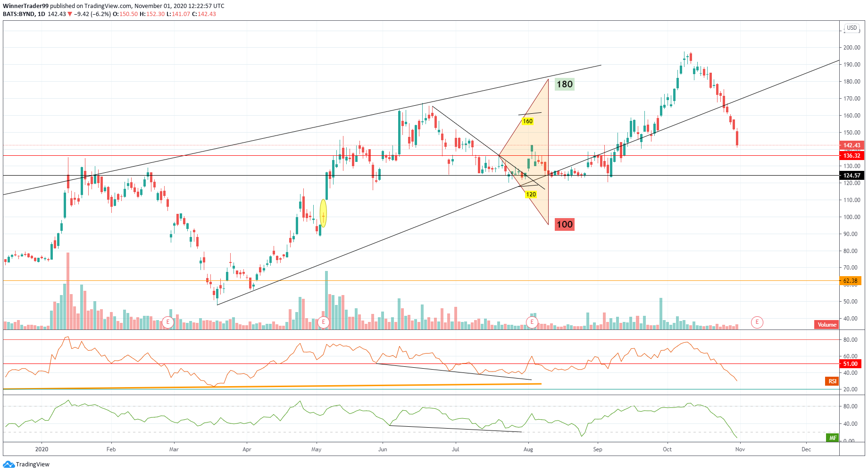Click the 170.00 price axis value
The height and width of the screenshot is (473, 868).
(851, 99)
